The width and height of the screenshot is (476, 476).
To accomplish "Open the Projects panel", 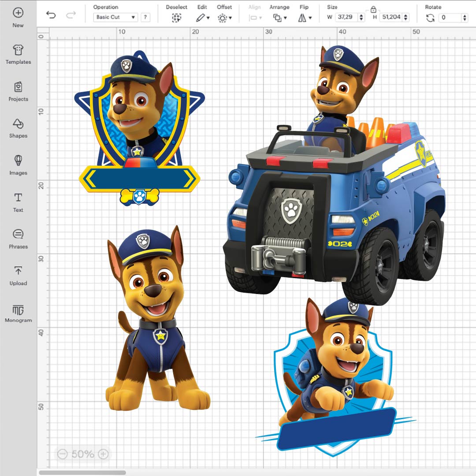I will tap(18, 91).
